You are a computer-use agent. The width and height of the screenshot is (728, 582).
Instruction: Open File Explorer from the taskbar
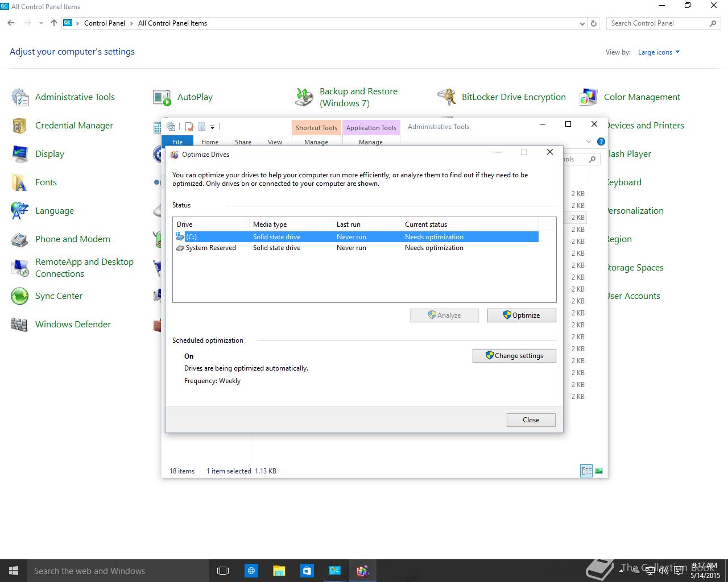(279, 571)
